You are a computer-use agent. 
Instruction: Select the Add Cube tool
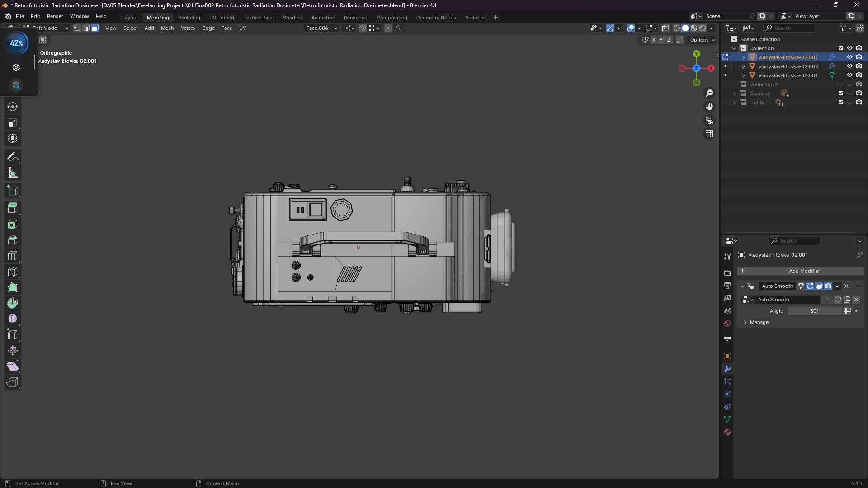coord(13,191)
